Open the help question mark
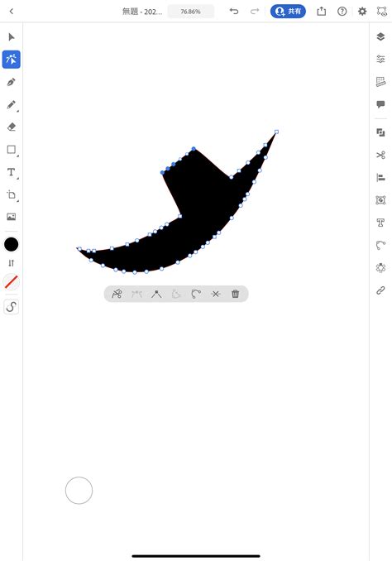 click(x=342, y=12)
